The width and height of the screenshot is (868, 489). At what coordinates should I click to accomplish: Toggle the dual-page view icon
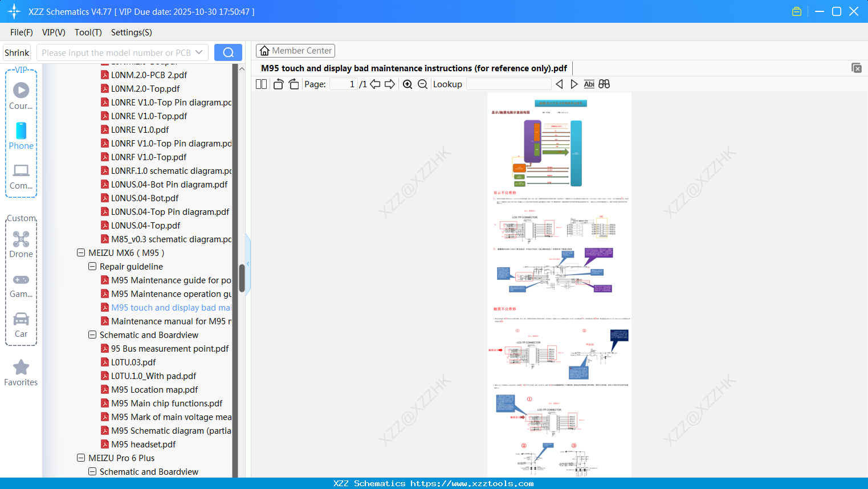pyautogui.click(x=261, y=84)
